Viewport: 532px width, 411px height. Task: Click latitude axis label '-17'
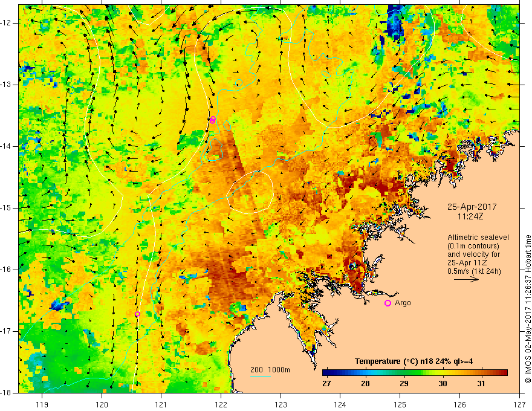click(x=6, y=331)
